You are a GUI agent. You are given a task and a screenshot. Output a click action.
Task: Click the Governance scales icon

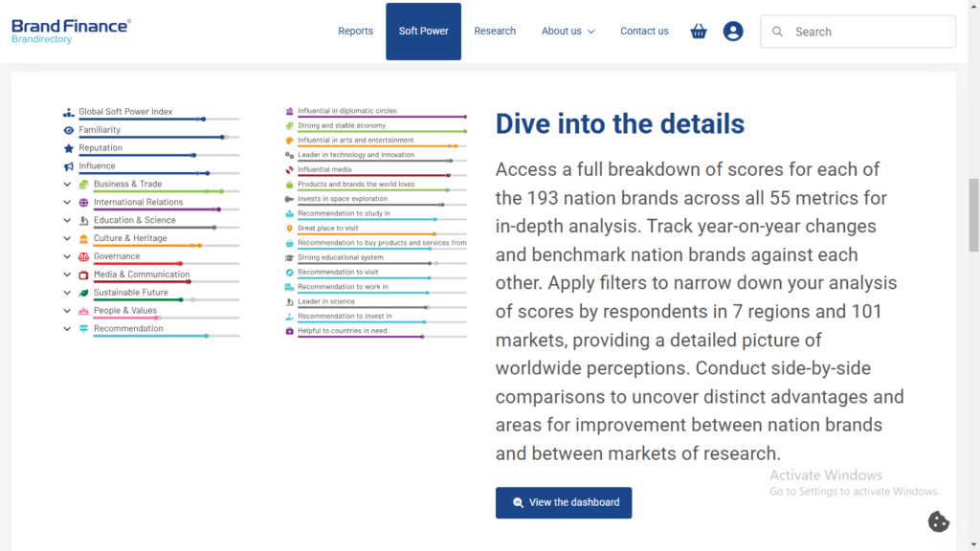click(83, 256)
